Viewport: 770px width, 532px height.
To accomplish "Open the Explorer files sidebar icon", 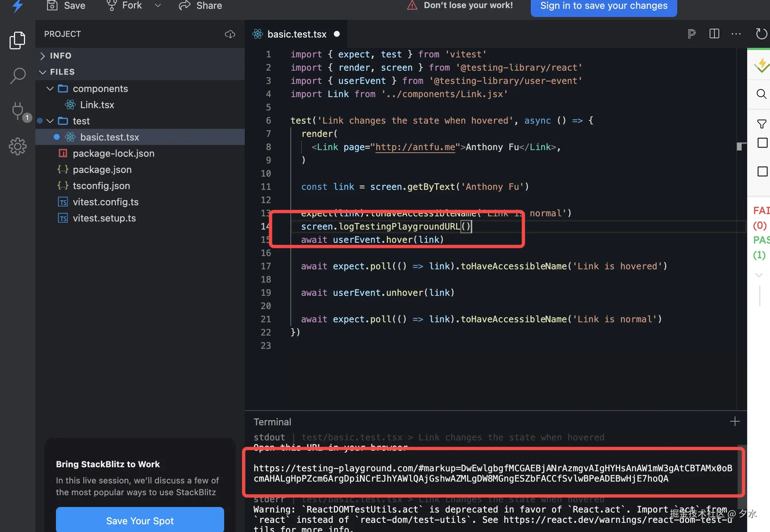I will (x=17, y=40).
